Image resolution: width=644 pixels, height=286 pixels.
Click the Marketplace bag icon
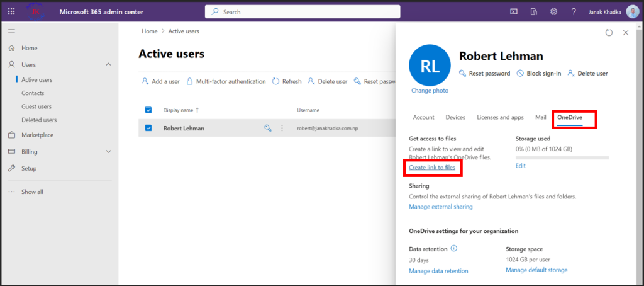click(12, 135)
